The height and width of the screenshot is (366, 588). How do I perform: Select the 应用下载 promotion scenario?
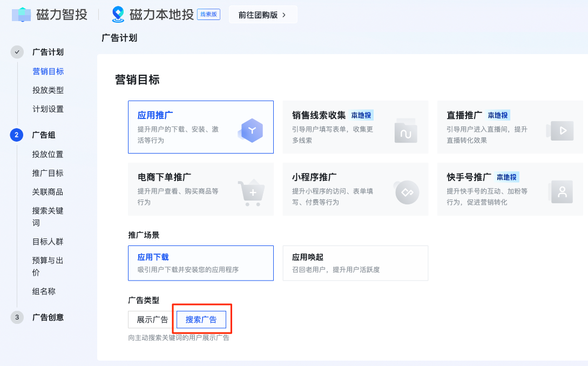pos(200,263)
